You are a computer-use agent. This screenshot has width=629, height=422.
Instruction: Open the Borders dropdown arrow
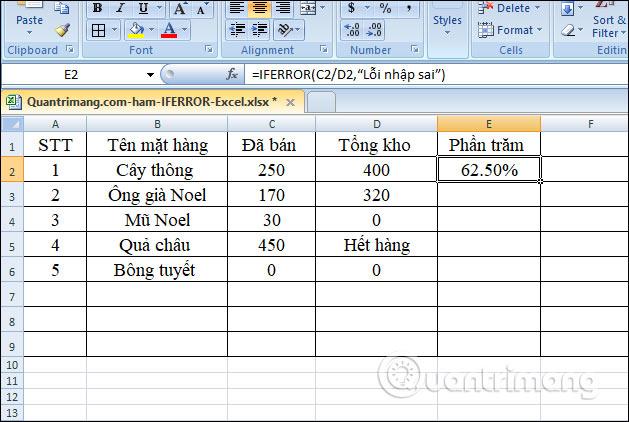coord(114,30)
